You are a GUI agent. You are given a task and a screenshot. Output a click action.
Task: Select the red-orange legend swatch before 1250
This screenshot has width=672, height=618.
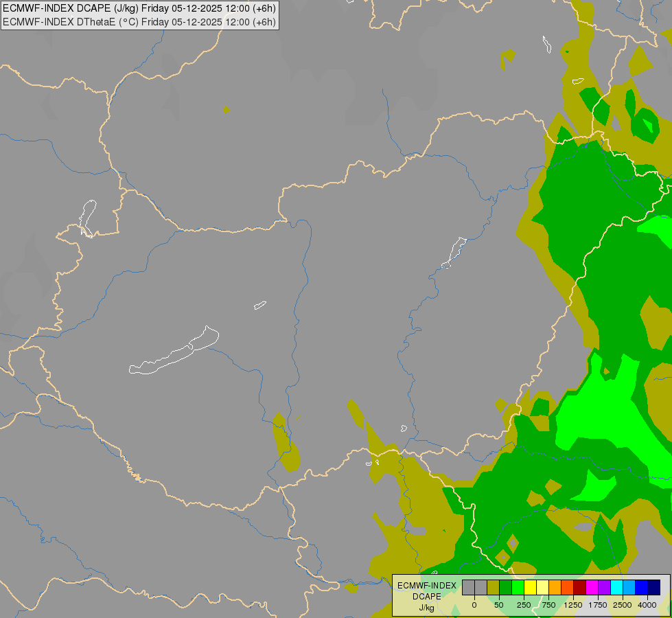[x=568, y=587]
